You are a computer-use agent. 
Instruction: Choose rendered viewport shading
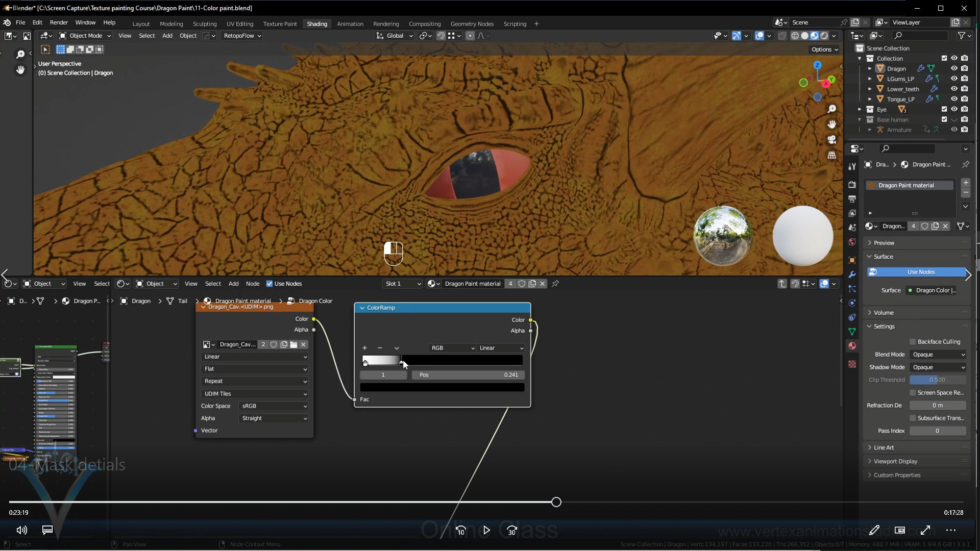coord(824,36)
